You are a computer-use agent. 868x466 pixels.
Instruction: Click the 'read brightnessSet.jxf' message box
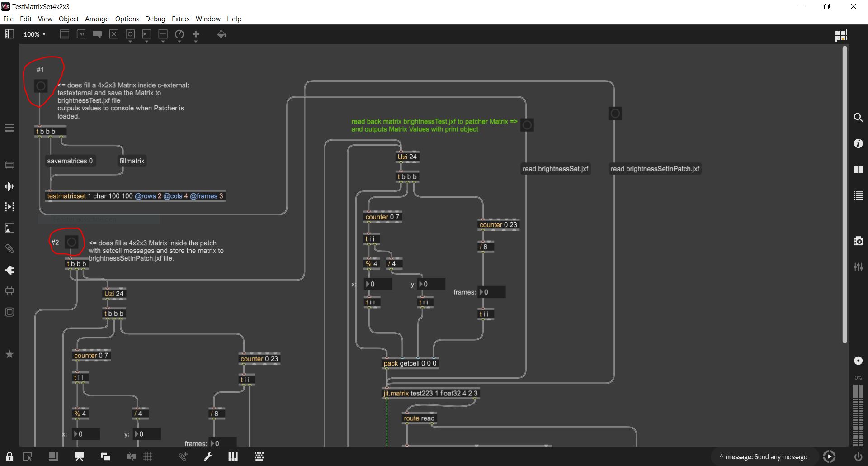(x=555, y=169)
